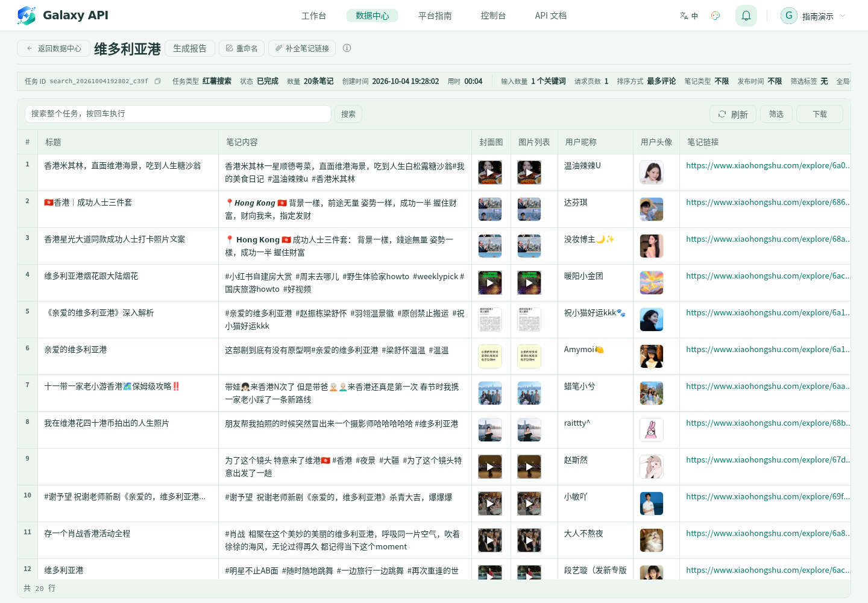Select the 数据中心 tab

pos(373,16)
